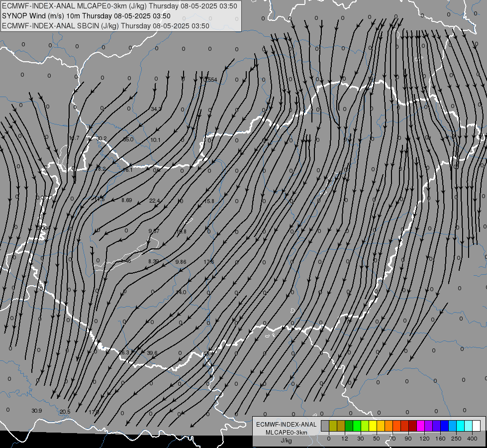487x448 pixels.
Task: Click the legend tick label 12
Action: (x=344, y=439)
